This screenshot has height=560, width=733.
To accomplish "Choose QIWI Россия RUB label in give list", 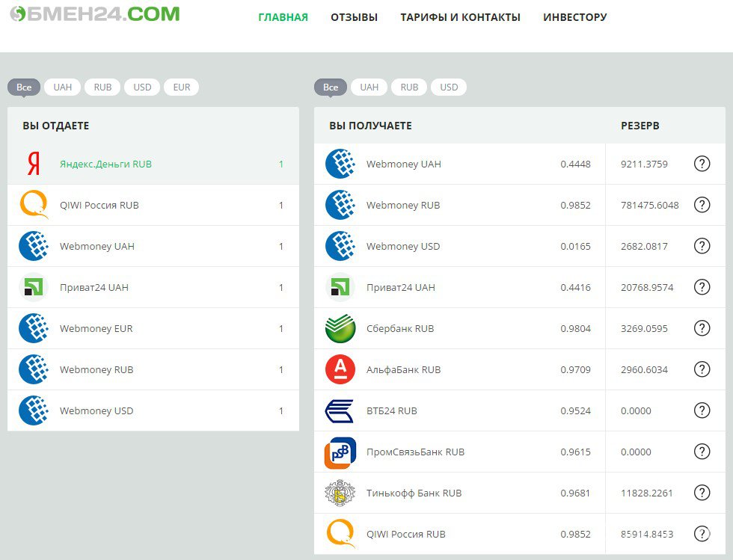I will (x=99, y=205).
